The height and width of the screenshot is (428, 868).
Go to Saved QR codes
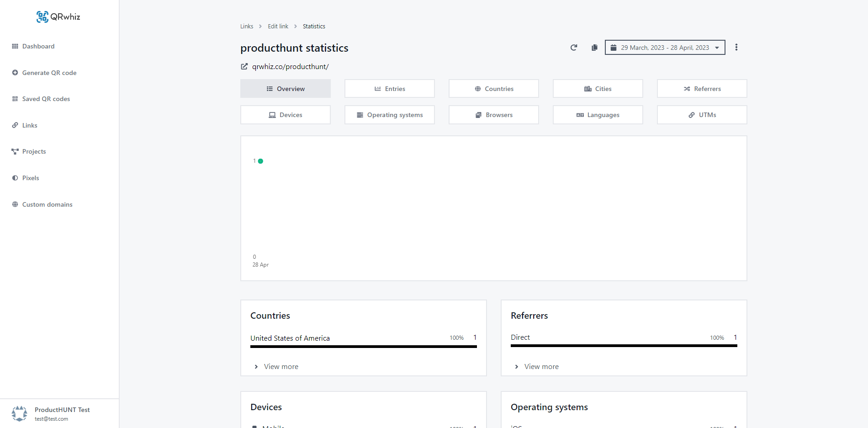coord(46,99)
